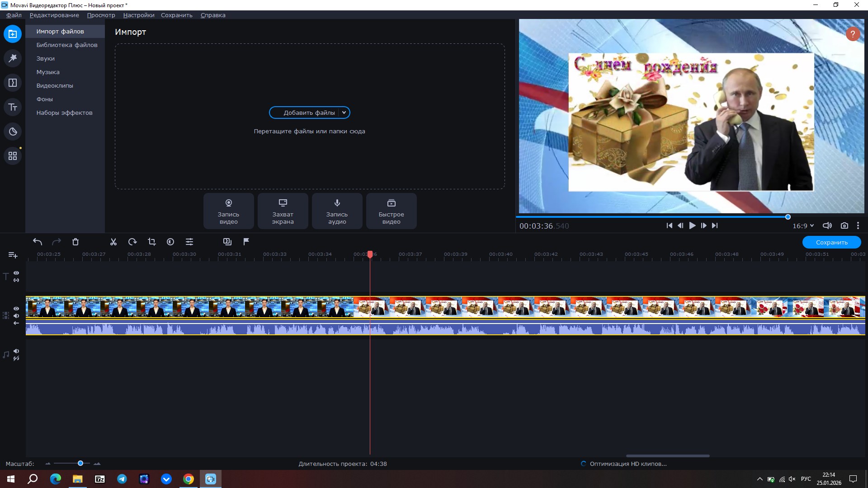
Task: Take a preview snapshot with camera icon
Action: pos(844,225)
